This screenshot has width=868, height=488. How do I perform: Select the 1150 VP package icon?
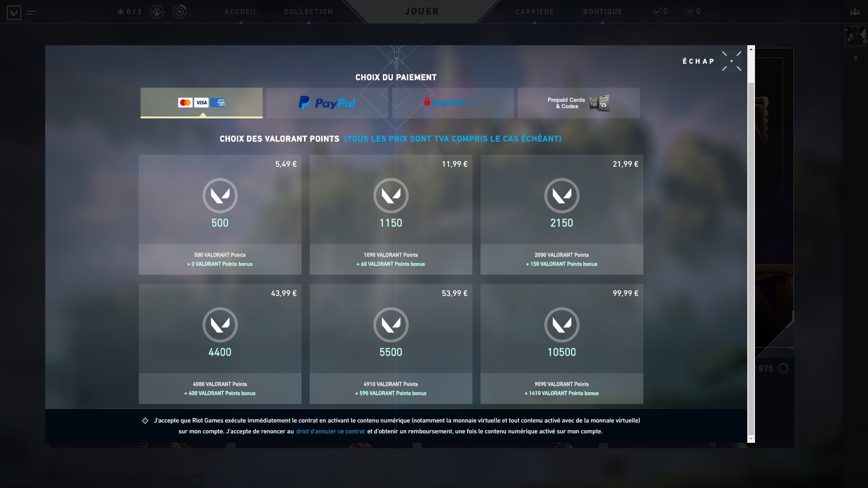[391, 196]
